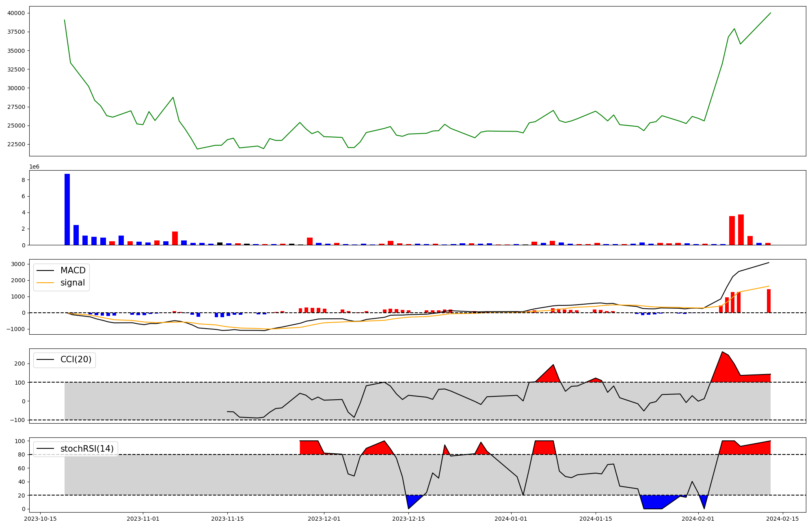Click the 2023-10-15 x-axis date label

click(x=40, y=519)
